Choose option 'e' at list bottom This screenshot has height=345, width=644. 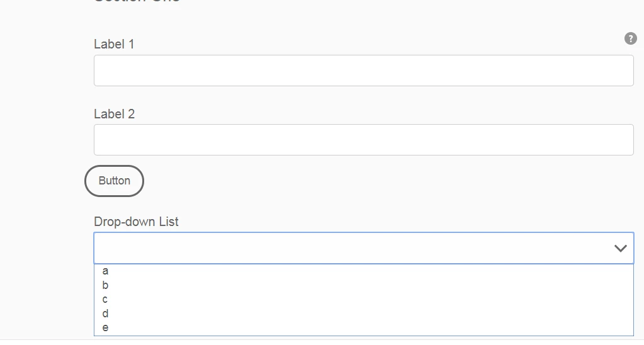[105, 327]
